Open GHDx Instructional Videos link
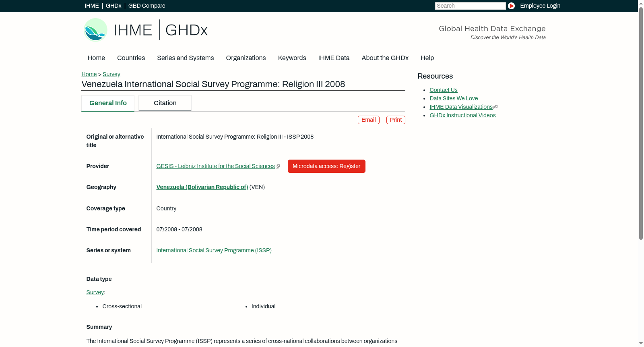This screenshot has width=644, height=347. [462, 116]
